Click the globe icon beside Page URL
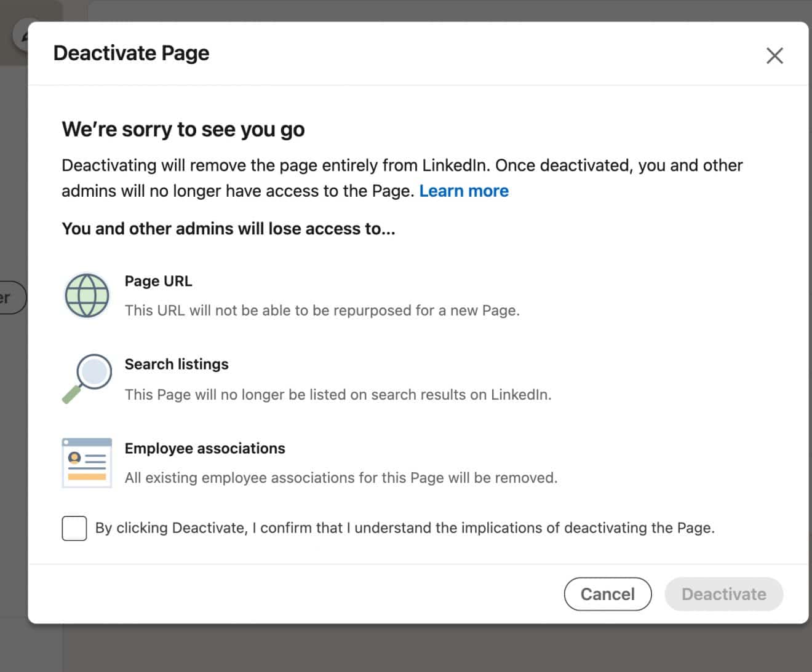 pyautogui.click(x=87, y=295)
